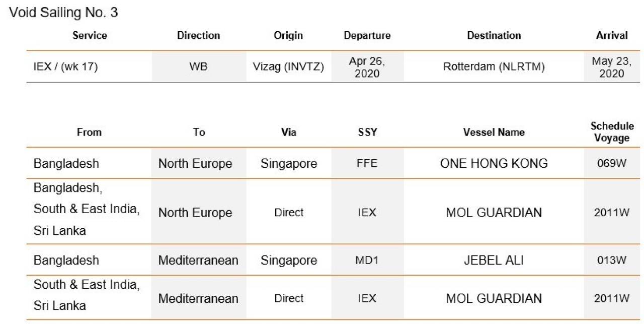Select the Arrival column header
Screen dimensions: 644x324
tap(612, 35)
